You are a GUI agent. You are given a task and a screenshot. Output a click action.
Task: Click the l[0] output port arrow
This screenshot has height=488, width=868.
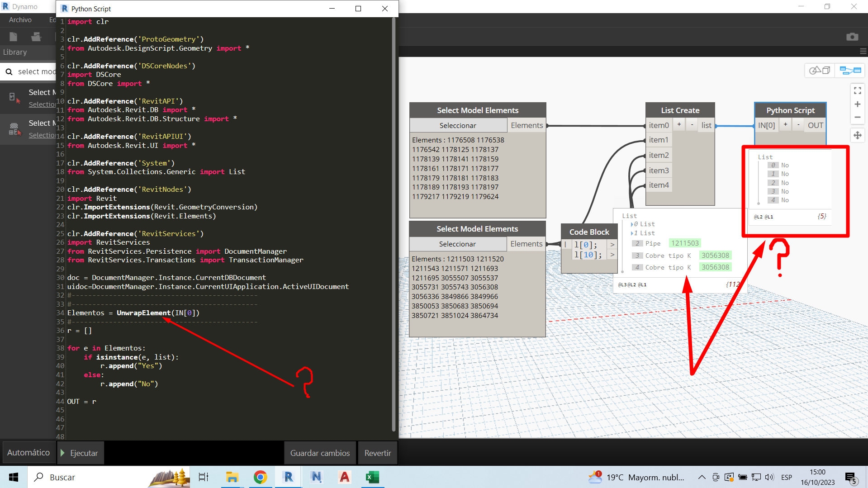612,245
